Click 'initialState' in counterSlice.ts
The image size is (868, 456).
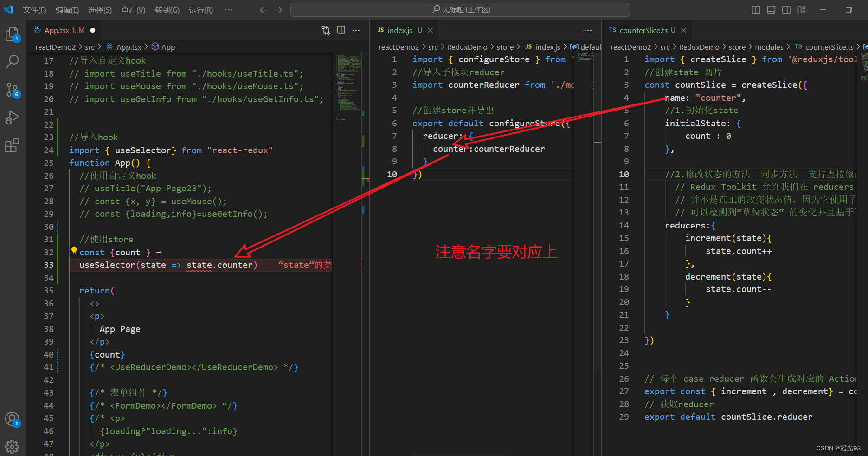[695, 124]
